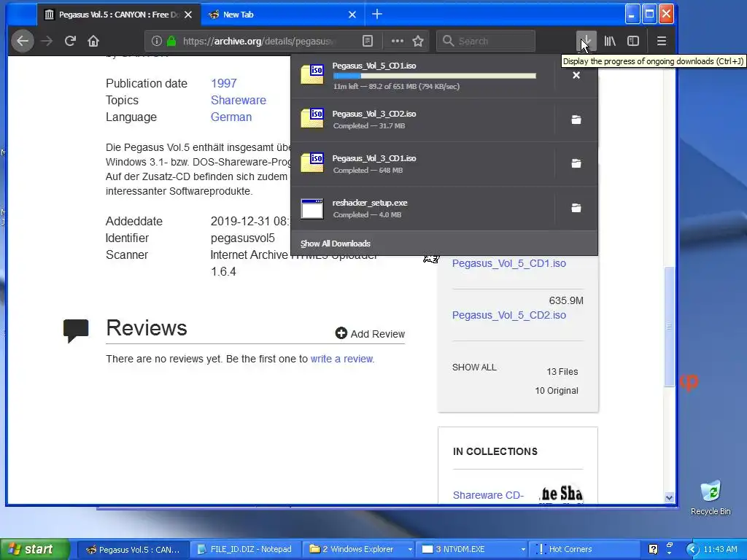This screenshot has width=747, height=560.
Task: Click the Pegasus_Vol_3_CD1.iso file icon in downloads
Action: [312, 163]
